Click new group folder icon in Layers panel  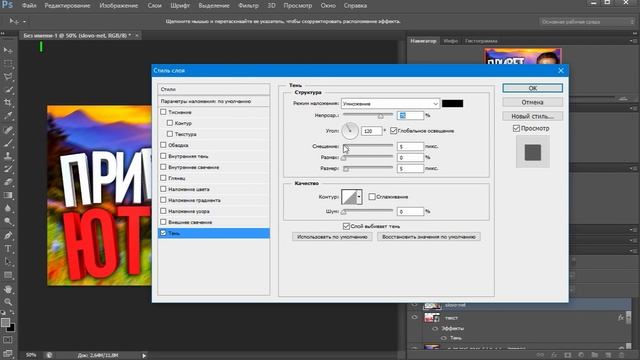coord(595,356)
